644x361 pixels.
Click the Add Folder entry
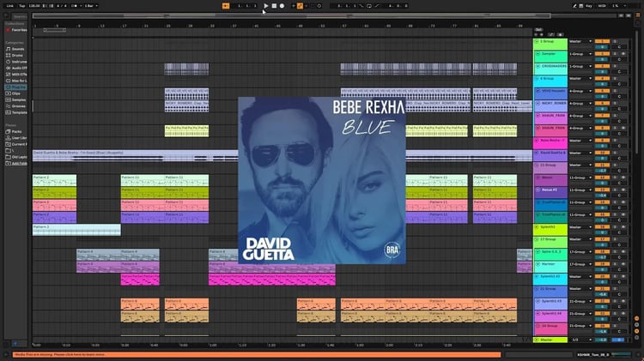15,163
